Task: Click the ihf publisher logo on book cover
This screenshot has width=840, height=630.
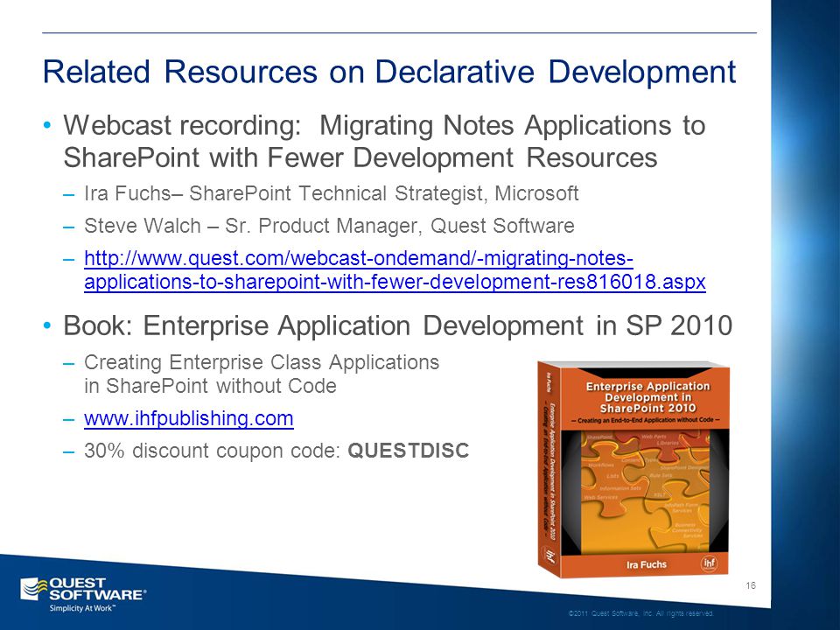Action: pos(709,563)
